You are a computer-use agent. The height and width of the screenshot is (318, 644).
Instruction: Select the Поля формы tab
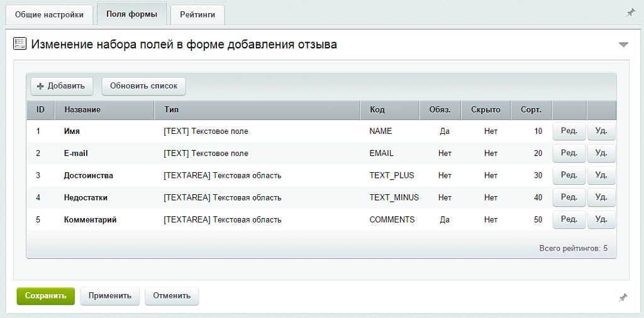pos(131,14)
